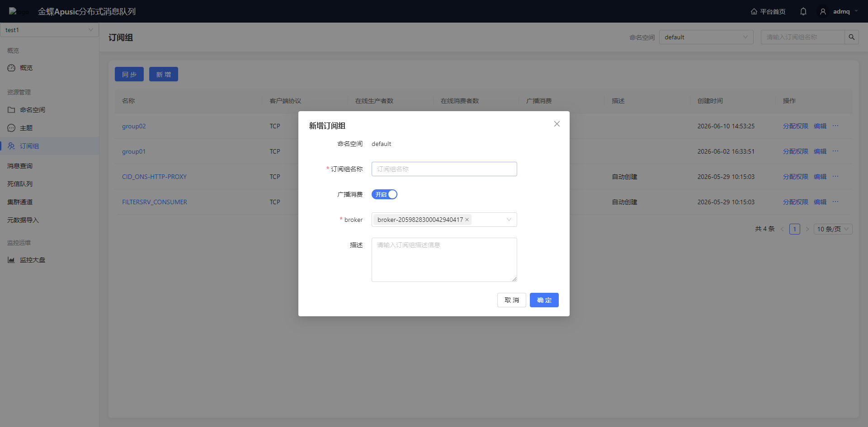
Task: Click the 平台首页 home icon
Action: (754, 11)
